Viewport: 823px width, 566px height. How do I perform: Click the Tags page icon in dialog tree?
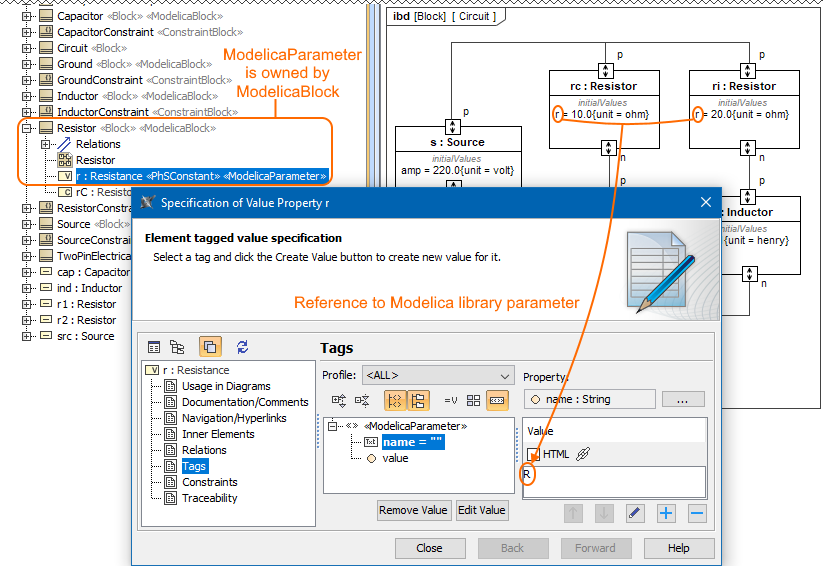[x=171, y=466]
